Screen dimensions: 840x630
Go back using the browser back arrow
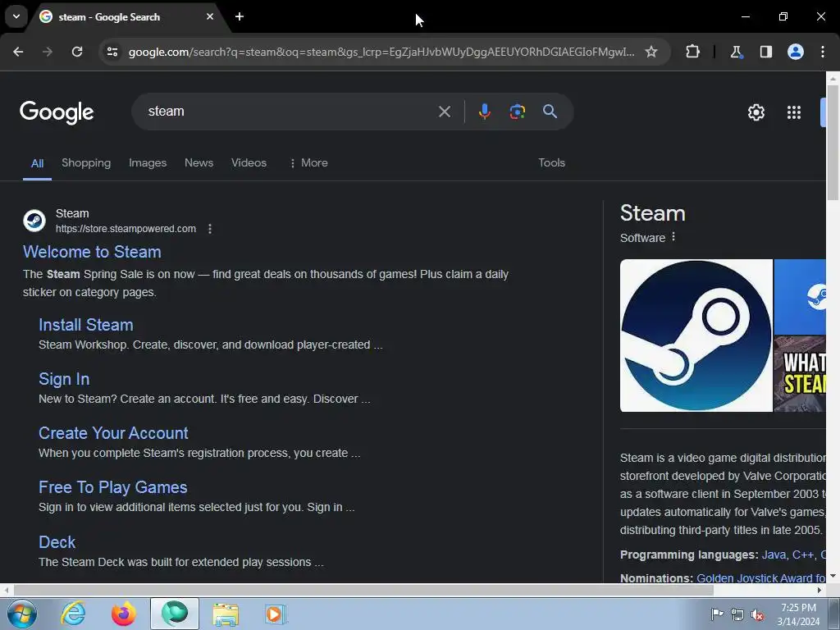click(18, 52)
